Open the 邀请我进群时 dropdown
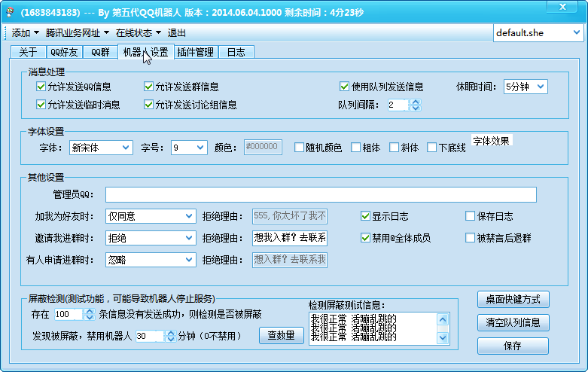The width and height of the screenshot is (588, 372). pos(151,238)
